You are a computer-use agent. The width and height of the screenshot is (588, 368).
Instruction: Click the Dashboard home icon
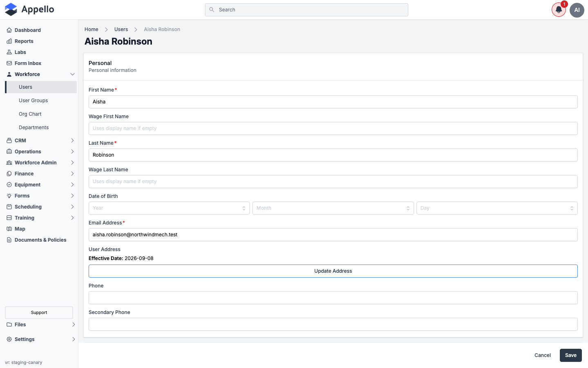[9, 30]
